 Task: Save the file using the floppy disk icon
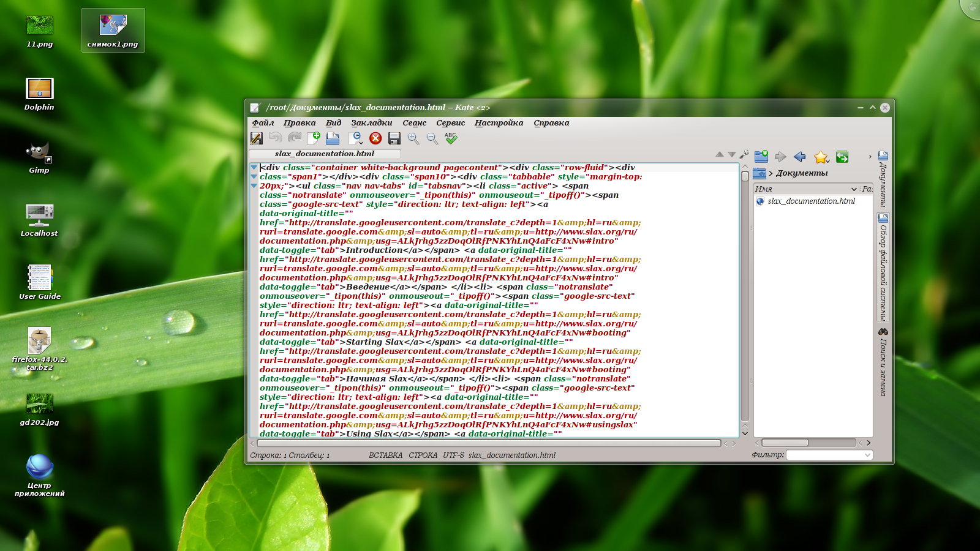tap(394, 139)
